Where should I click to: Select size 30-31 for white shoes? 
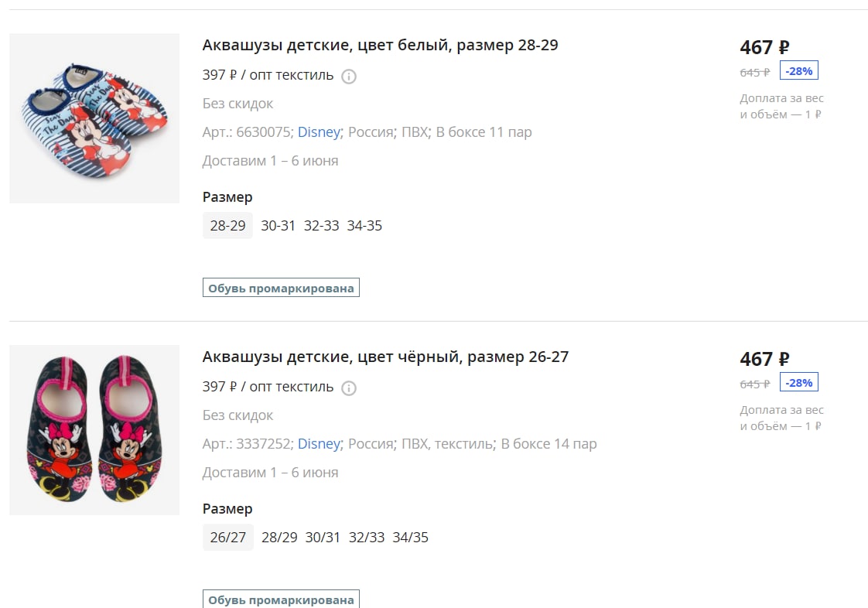point(278,225)
